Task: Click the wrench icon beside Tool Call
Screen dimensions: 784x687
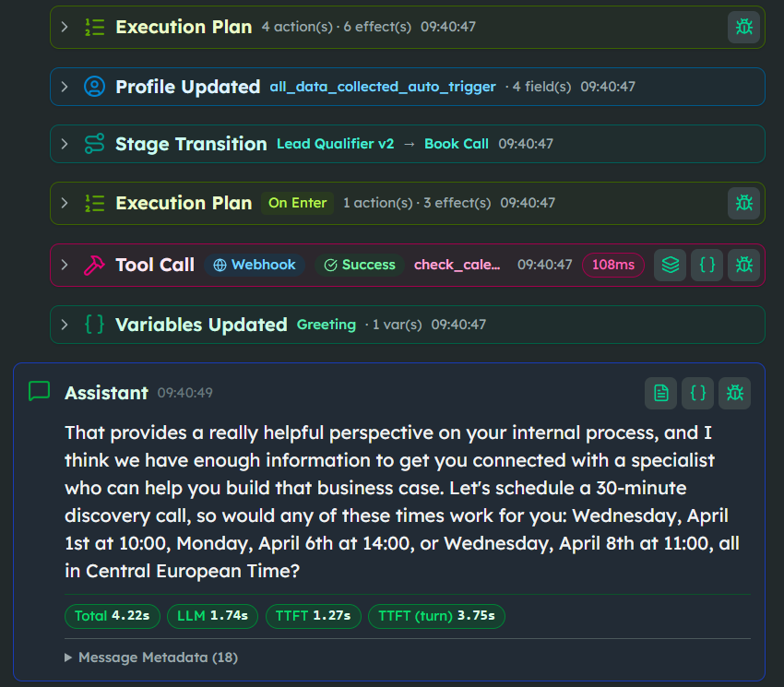Action: [95, 265]
